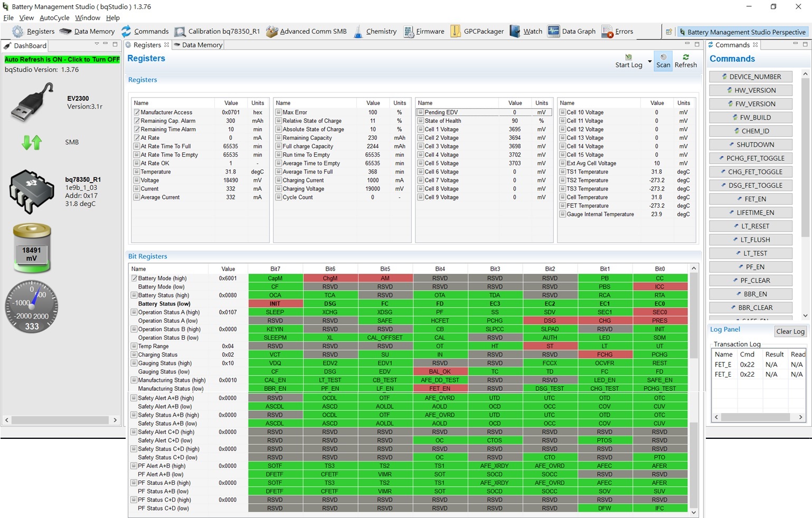Open Registers from the main toolbar
Image resolution: width=812 pixels, height=518 pixels.
[x=33, y=32]
